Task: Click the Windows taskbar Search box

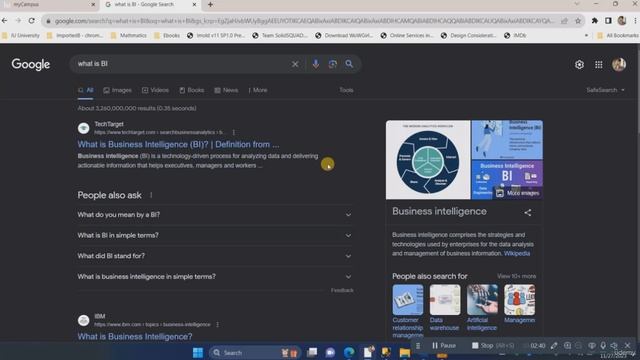Action: coord(255,353)
